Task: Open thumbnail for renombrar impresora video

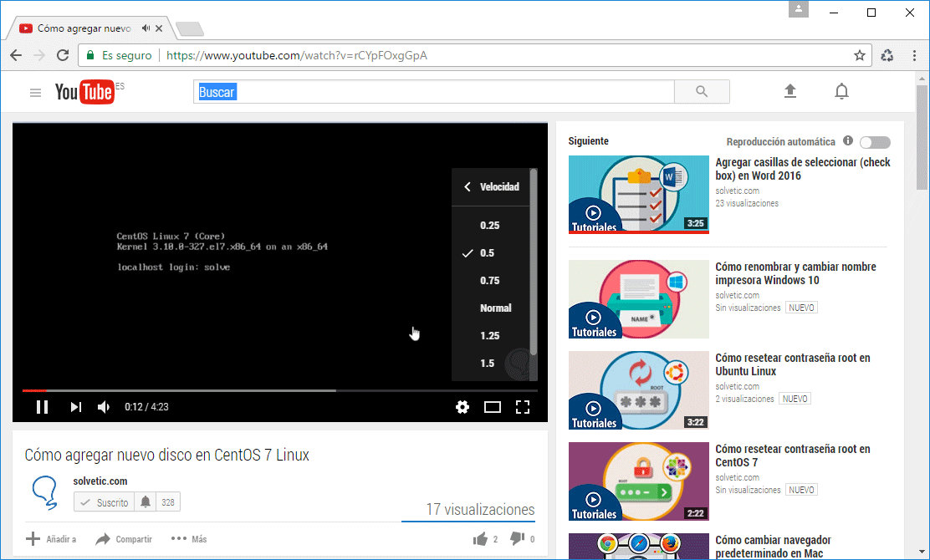Action: 639,299
